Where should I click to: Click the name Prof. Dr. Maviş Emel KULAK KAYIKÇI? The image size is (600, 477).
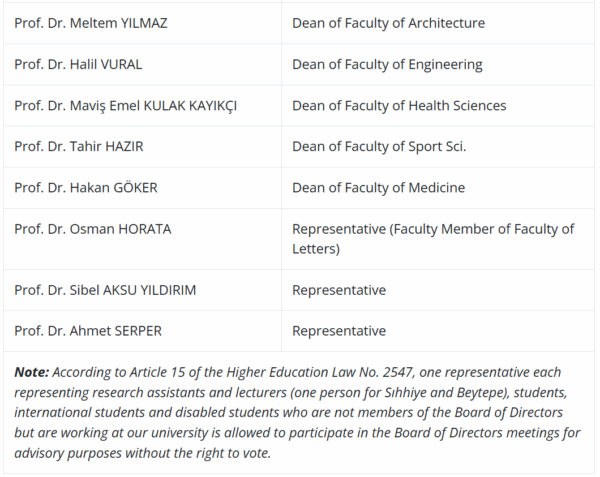pos(125,105)
